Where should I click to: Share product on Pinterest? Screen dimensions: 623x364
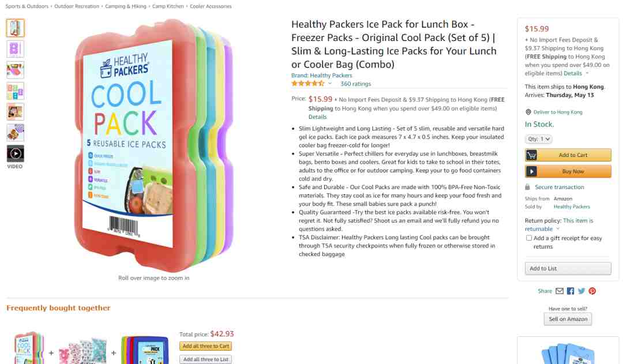click(x=592, y=291)
